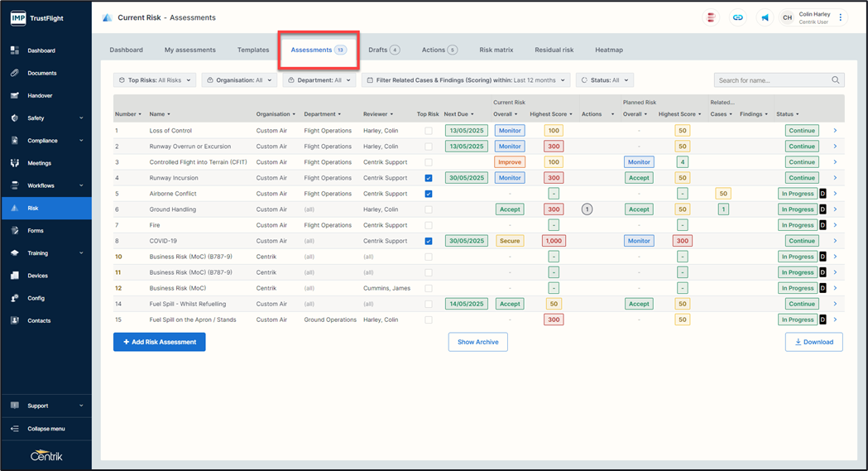Enable Top Risk for Loss of Control
This screenshot has height=471, width=868.
pyautogui.click(x=428, y=131)
